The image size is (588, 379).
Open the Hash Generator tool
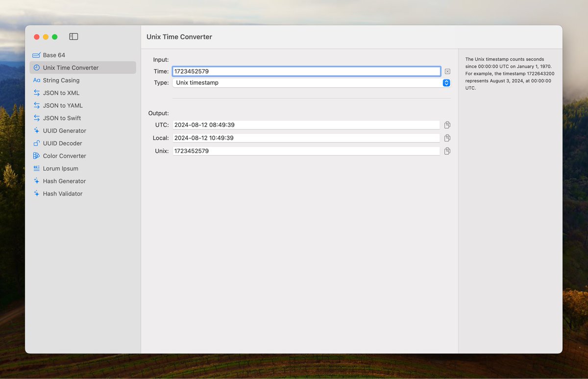pos(83,181)
